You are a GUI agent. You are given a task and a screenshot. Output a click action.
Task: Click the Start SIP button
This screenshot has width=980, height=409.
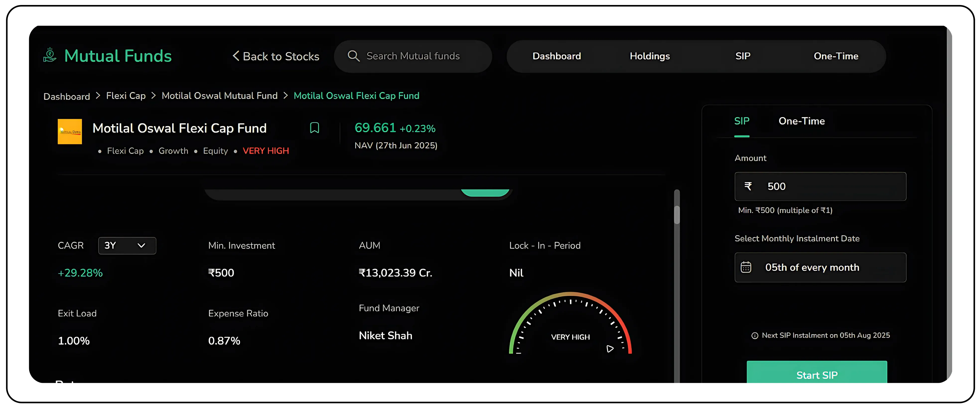coord(816,372)
